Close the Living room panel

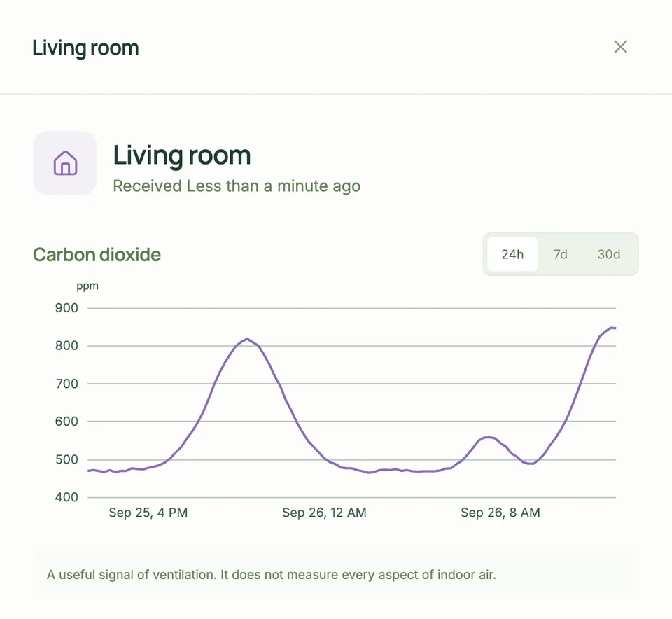[x=620, y=47]
